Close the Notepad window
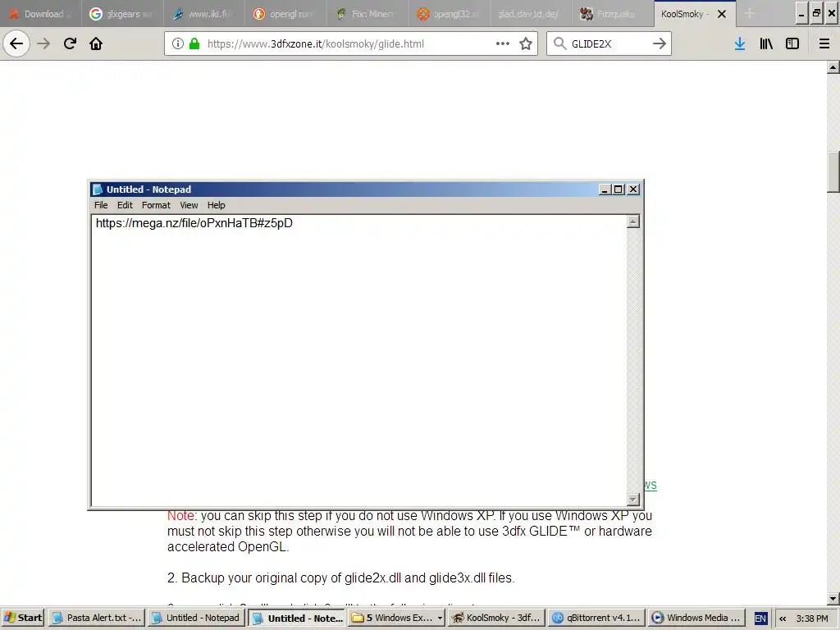This screenshot has height=630, width=840. tap(633, 189)
